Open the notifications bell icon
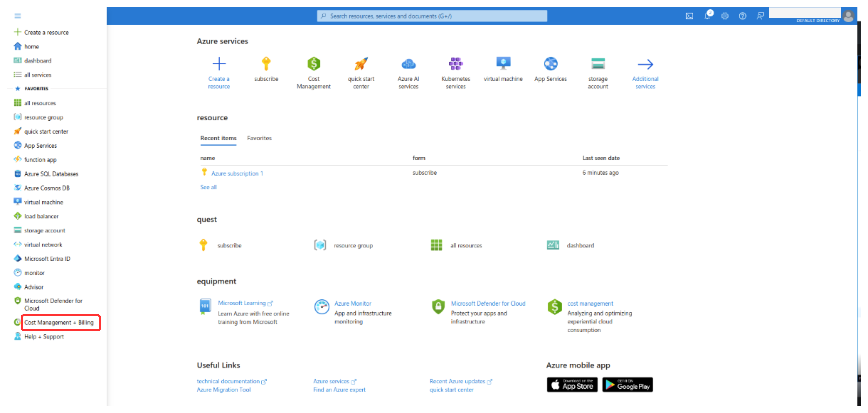Screen dimensions: 868x413 click(708, 15)
